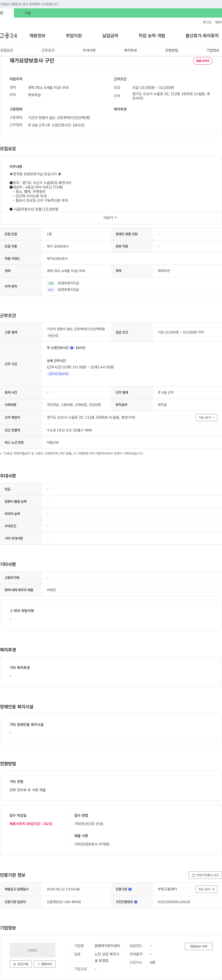The image size is (222, 980).
Task: Click the certification number K151232505120018
Action: click(174, 902)
